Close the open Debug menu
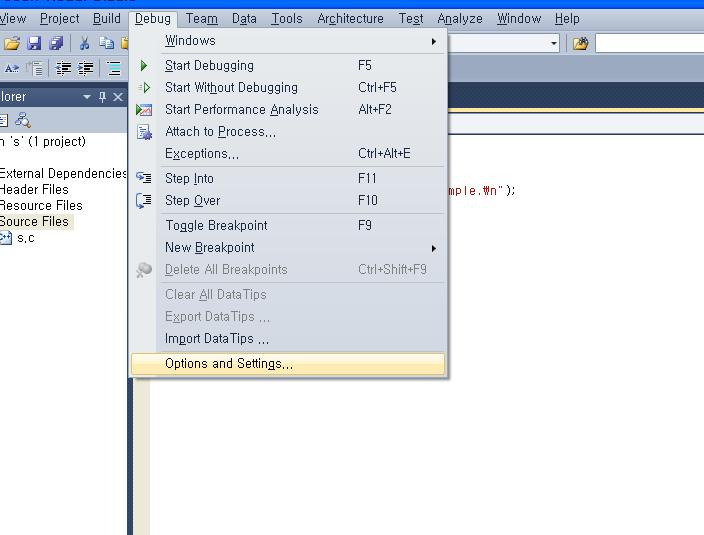This screenshot has width=704, height=535. coord(153,19)
